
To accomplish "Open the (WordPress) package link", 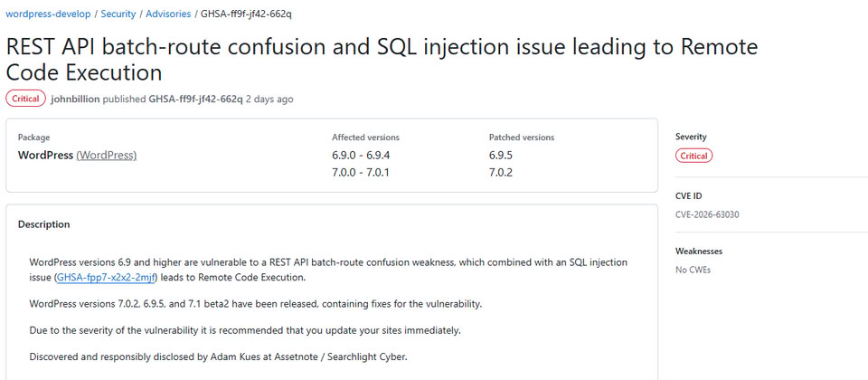I will [107, 156].
